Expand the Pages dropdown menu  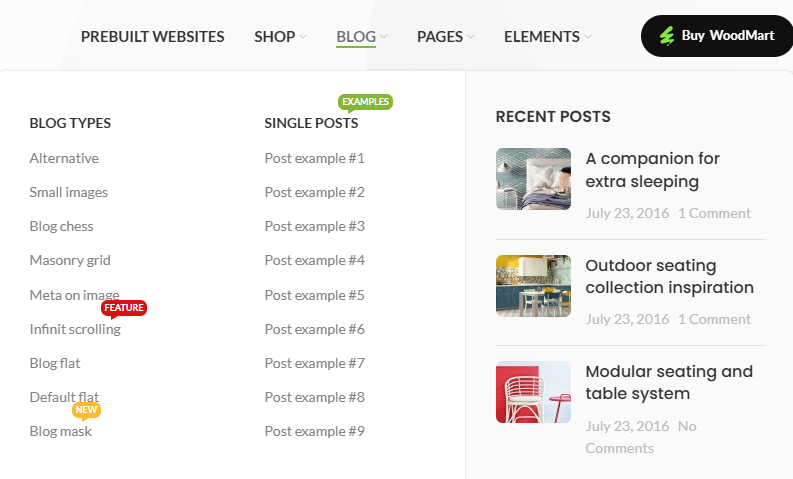(445, 37)
